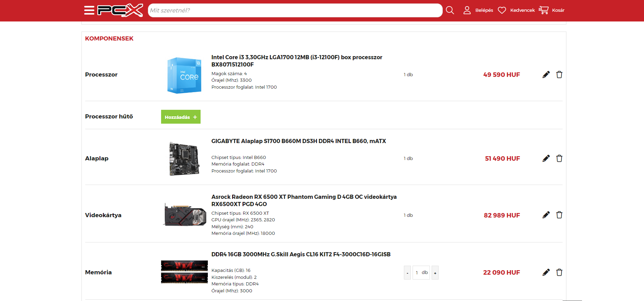Delete the Processzor component with trash icon
Screen dimensions: 644x301
pyautogui.click(x=559, y=74)
